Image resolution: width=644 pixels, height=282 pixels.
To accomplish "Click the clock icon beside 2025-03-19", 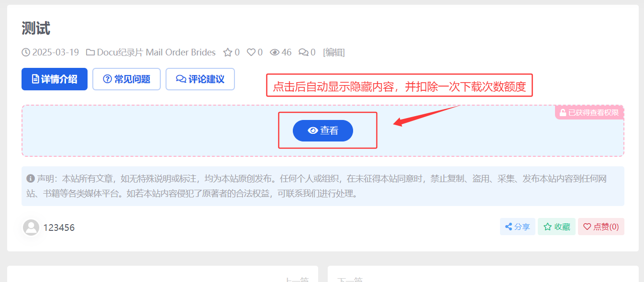I will pos(26,53).
